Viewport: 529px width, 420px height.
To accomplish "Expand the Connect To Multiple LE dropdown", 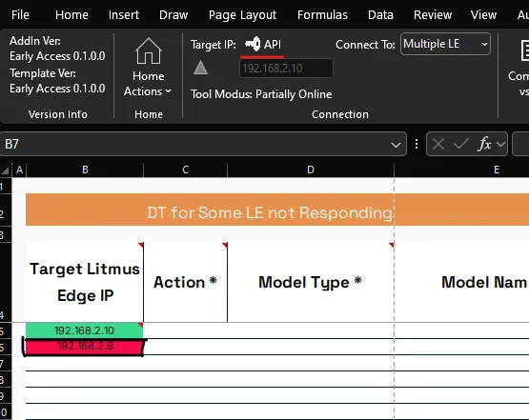I will [445, 44].
